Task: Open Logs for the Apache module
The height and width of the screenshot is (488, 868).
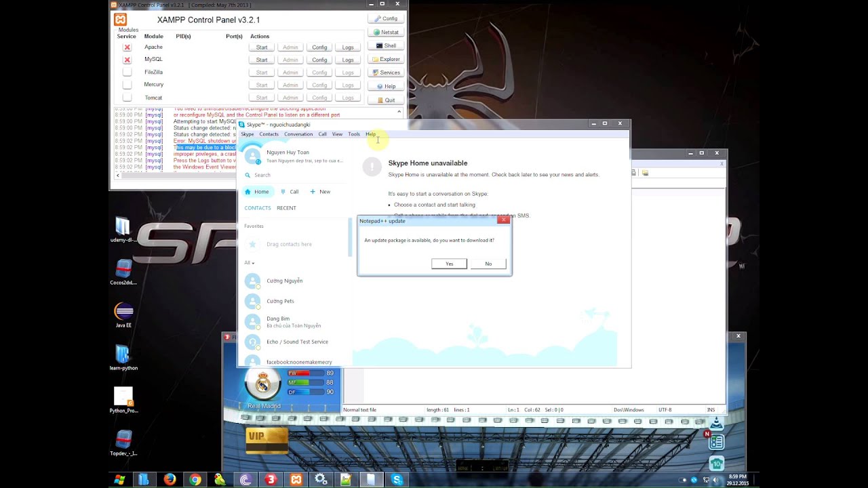Action: tap(348, 47)
